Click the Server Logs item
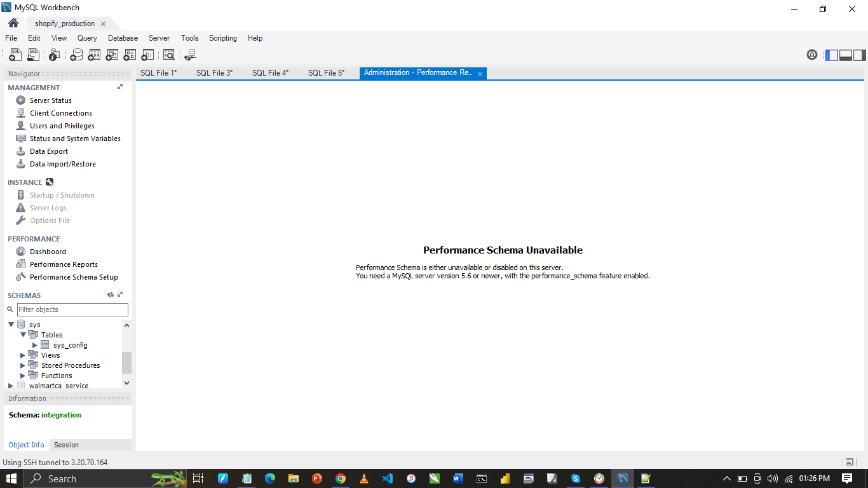This screenshot has height=488, width=868. [x=48, y=208]
